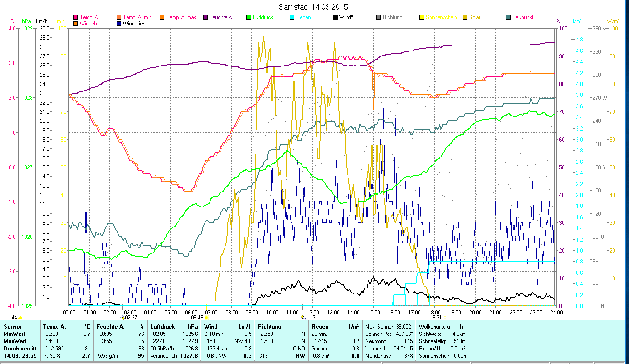Click the 'km/h' axis unit label above the chart

(x=41, y=21)
